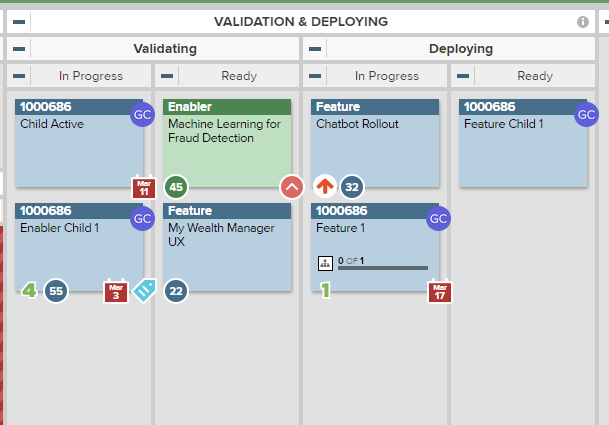
Task: Collapse Validating In Progress sub-column
Action: (x=19, y=76)
